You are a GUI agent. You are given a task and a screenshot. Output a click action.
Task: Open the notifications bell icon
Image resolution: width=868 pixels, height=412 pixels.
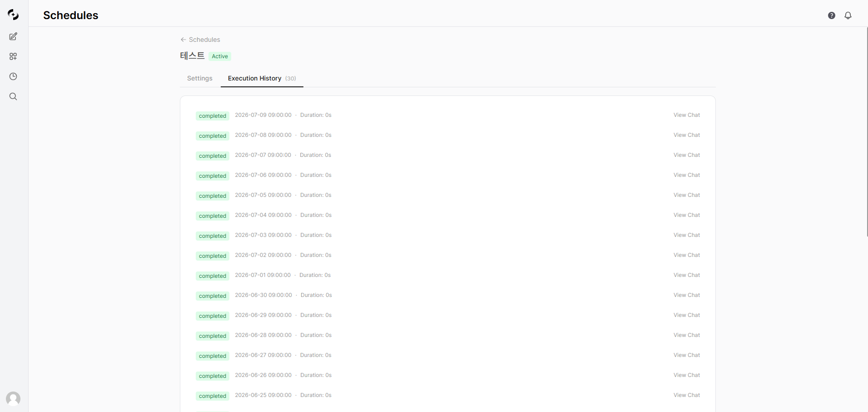pos(848,15)
